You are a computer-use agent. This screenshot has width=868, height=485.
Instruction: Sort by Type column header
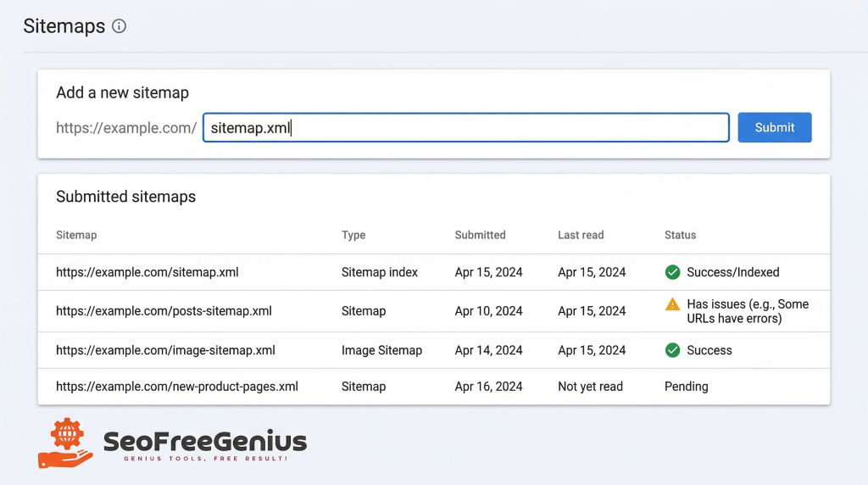pyautogui.click(x=353, y=235)
